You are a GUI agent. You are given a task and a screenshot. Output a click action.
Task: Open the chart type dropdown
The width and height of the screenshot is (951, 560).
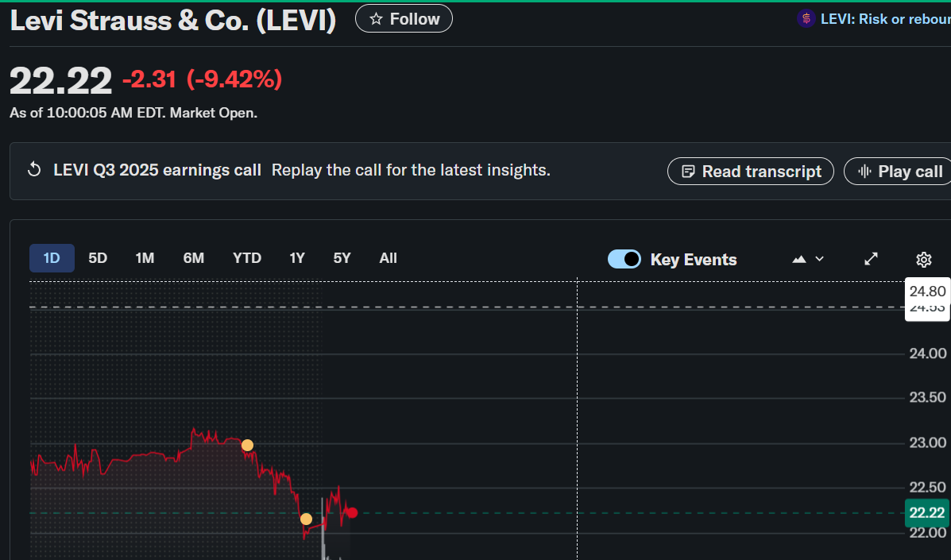tap(808, 259)
